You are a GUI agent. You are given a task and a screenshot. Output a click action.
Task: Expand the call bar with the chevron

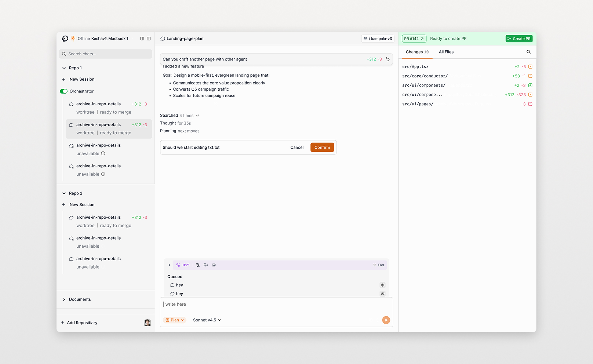169,265
